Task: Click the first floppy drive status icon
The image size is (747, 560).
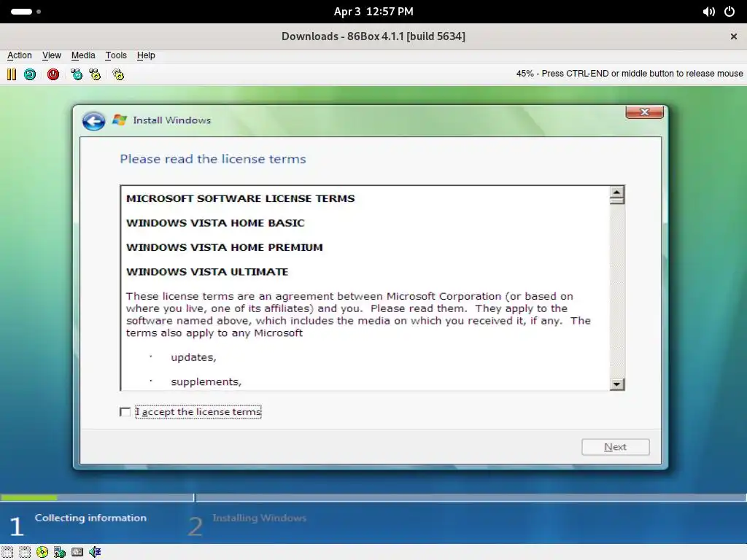Action: pyautogui.click(x=7, y=552)
